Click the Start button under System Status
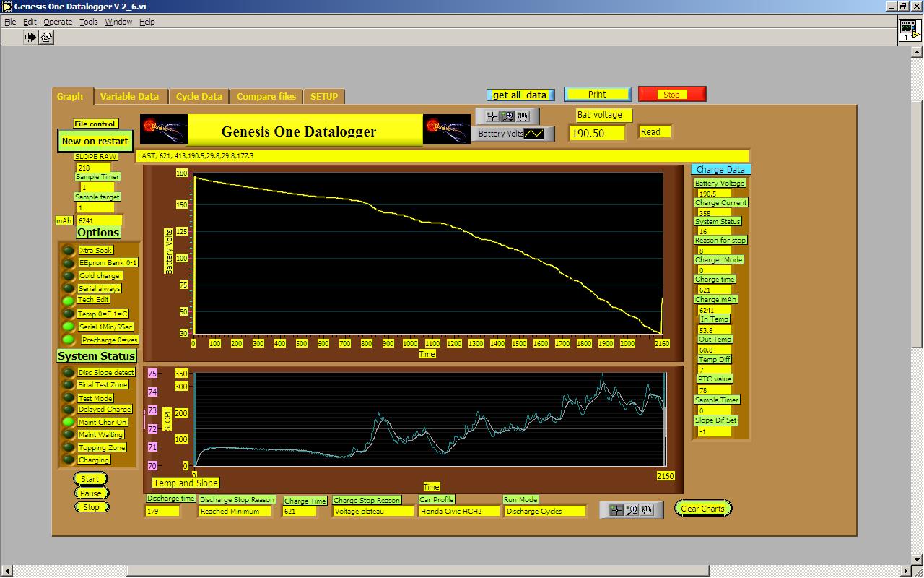 tap(90, 479)
